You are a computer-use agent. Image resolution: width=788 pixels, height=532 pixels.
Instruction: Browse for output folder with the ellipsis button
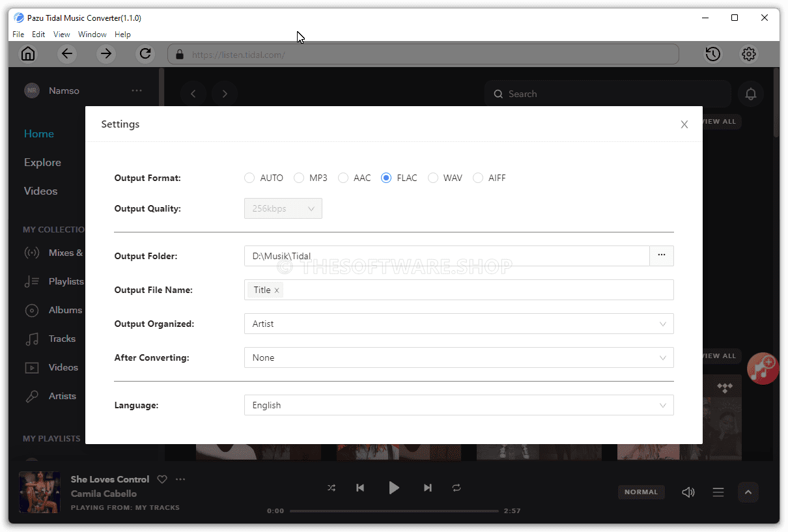(662, 256)
